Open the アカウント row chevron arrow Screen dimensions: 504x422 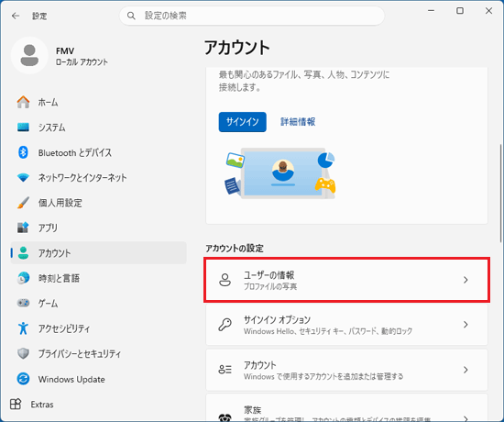point(466,370)
